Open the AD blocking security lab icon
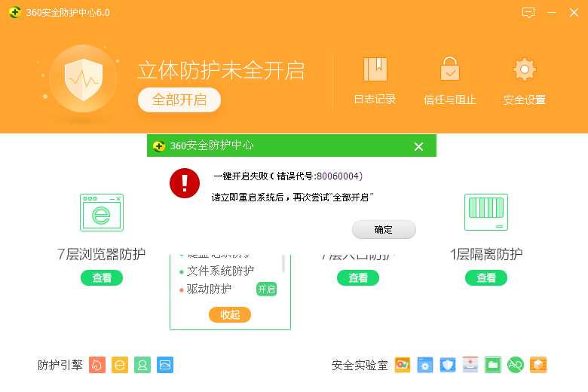 click(515, 365)
